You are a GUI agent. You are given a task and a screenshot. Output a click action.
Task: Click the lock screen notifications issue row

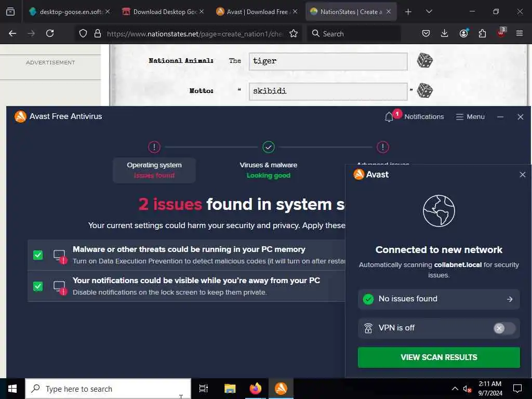point(187,286)
